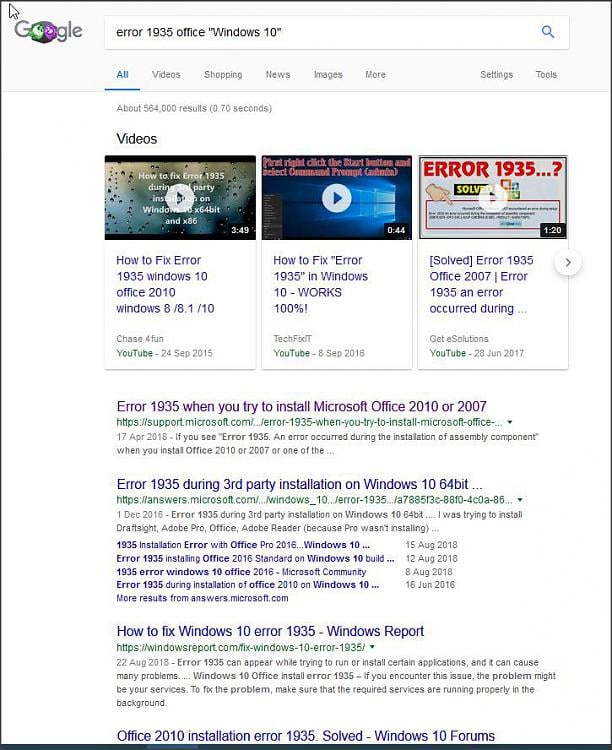This screenshot has height=750, width=612.
Task: Expand dropdown arrow beside support.microsoft.com URL
Action: pos(510,422)
